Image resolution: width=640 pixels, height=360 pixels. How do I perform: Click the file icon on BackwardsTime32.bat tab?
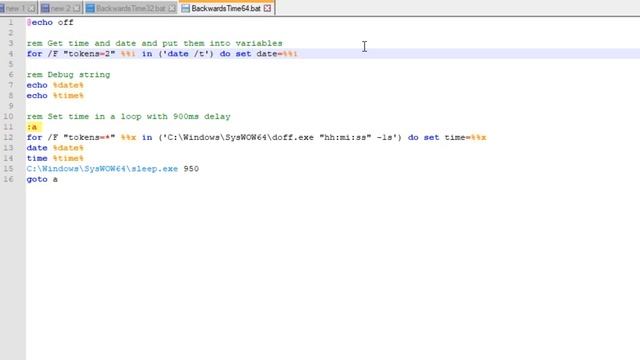tap(90, 8)
